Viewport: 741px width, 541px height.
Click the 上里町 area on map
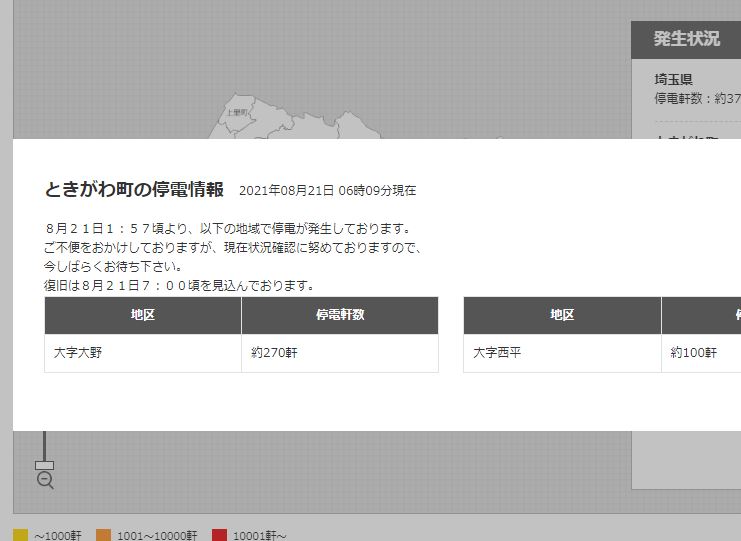tap(237, 112)
